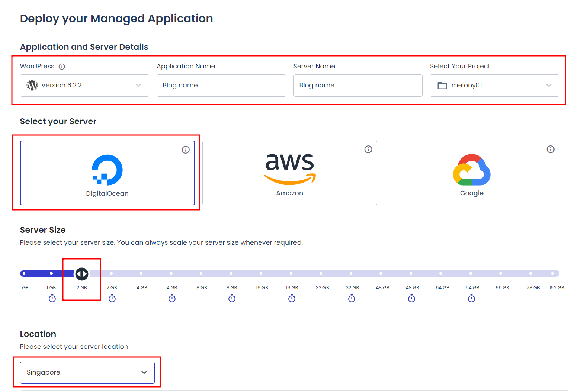Image resolution: width=568 pixels, height=392 pixels.
Task: Click the Deploy your Managed Application heading
Action: pyautogui.click(x=116, y=19)
